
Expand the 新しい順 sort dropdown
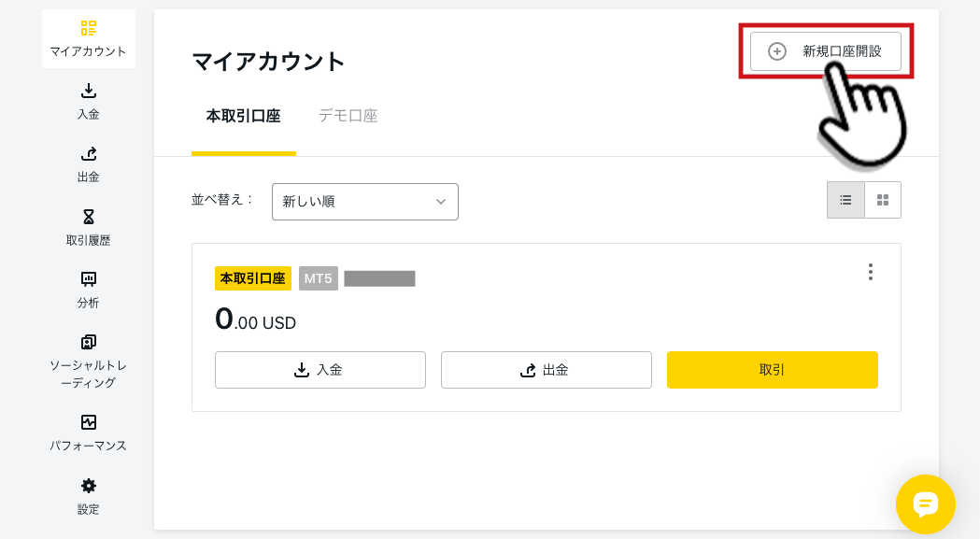point(365,202)
